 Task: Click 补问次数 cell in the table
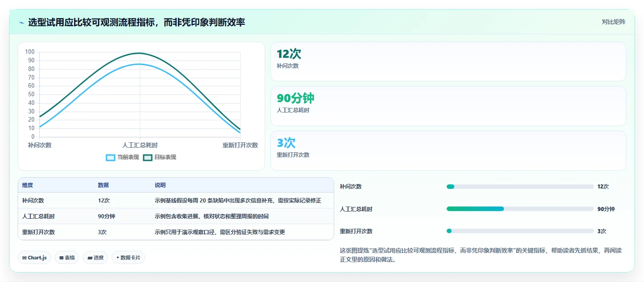33,201
